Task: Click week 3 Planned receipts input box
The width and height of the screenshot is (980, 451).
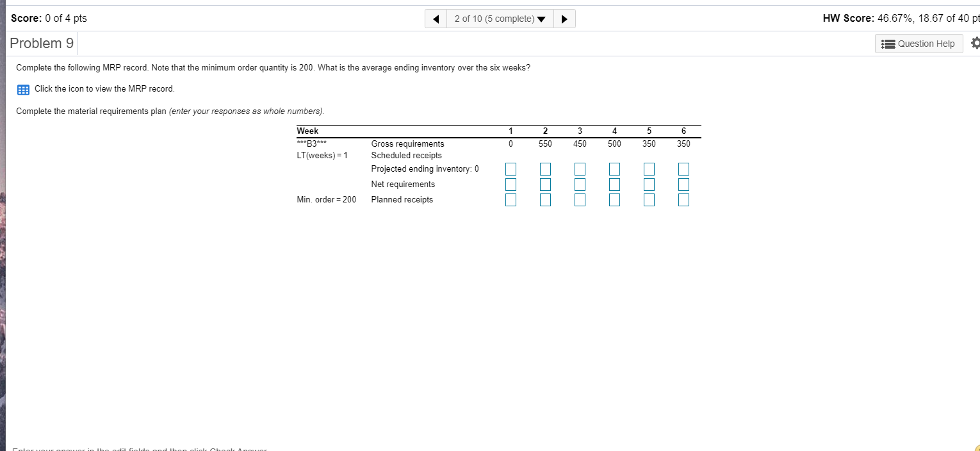Action: pyautogui.click(x=580, y=199)
